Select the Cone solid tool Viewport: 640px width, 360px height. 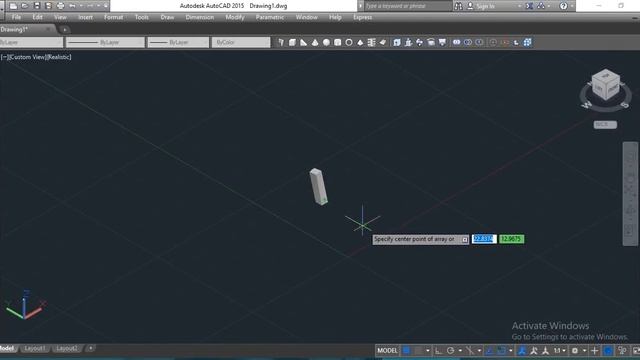point(315,42)
